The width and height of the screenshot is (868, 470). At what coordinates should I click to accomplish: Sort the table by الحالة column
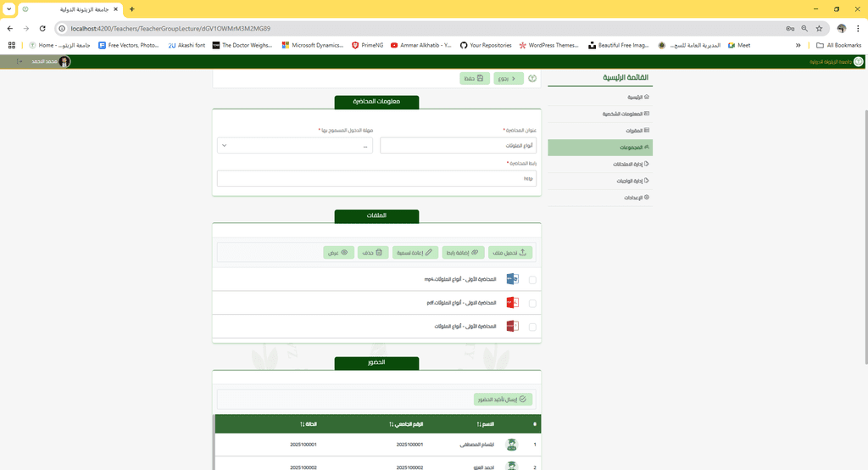pyautogui.click(x=309, y=424)
